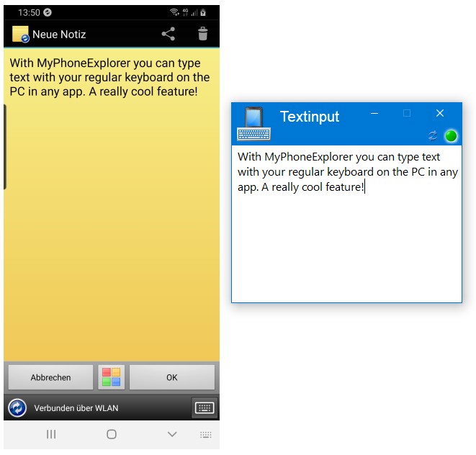Tap the OK button

(x=172, y=377)
